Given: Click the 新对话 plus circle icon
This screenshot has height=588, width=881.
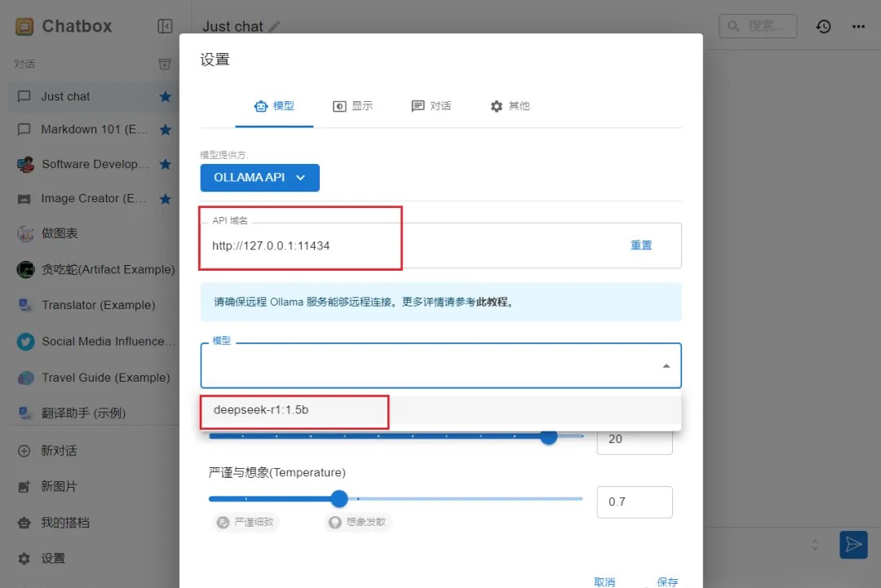Looking at the screenshot, I should [x=24, y=451].
